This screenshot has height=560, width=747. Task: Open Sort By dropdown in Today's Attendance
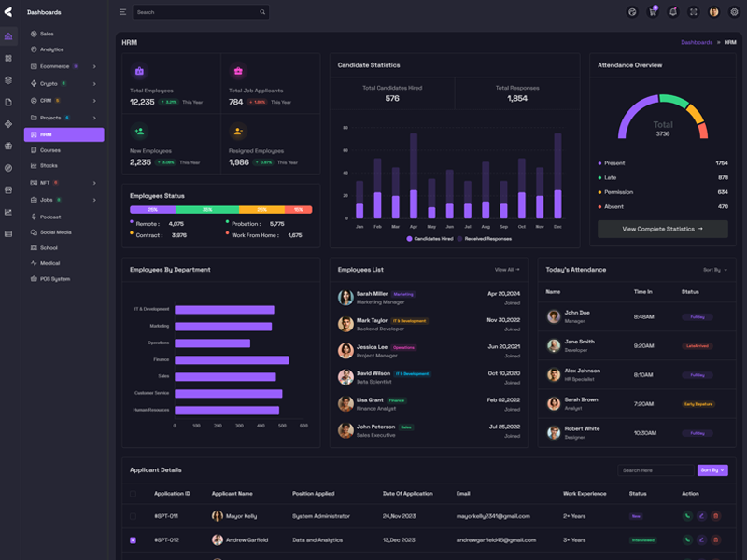click(x=714, y=270)
